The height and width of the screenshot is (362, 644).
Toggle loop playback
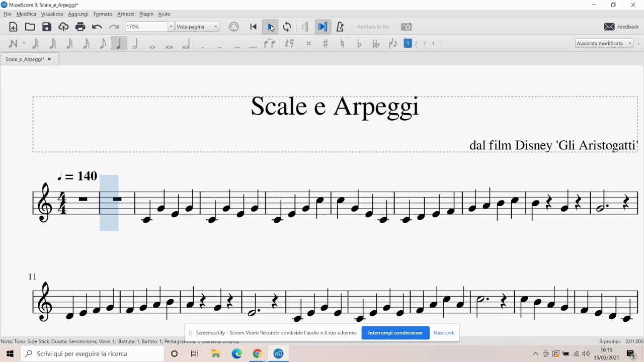coord(287,27)
